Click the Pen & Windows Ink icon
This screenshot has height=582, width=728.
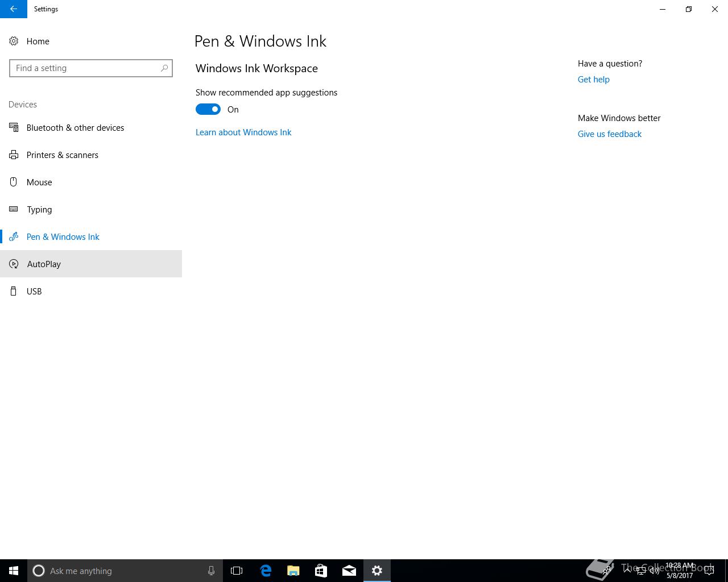pos(14,236)
